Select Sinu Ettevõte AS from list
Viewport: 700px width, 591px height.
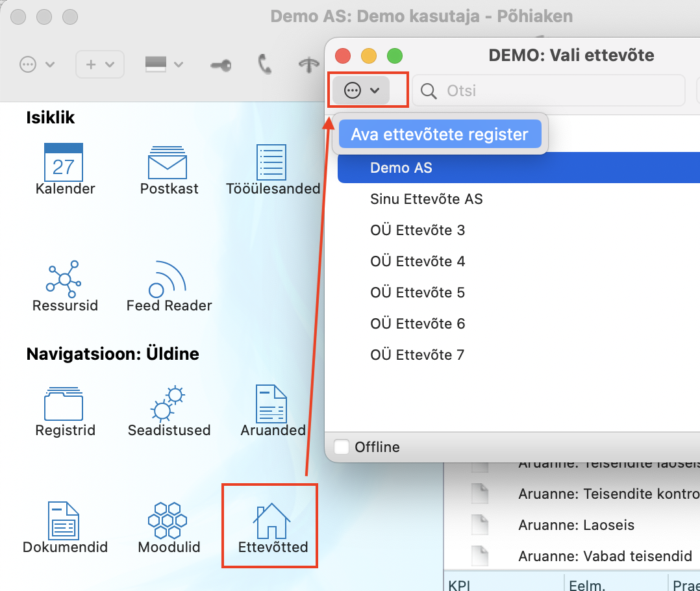point(426,199)
